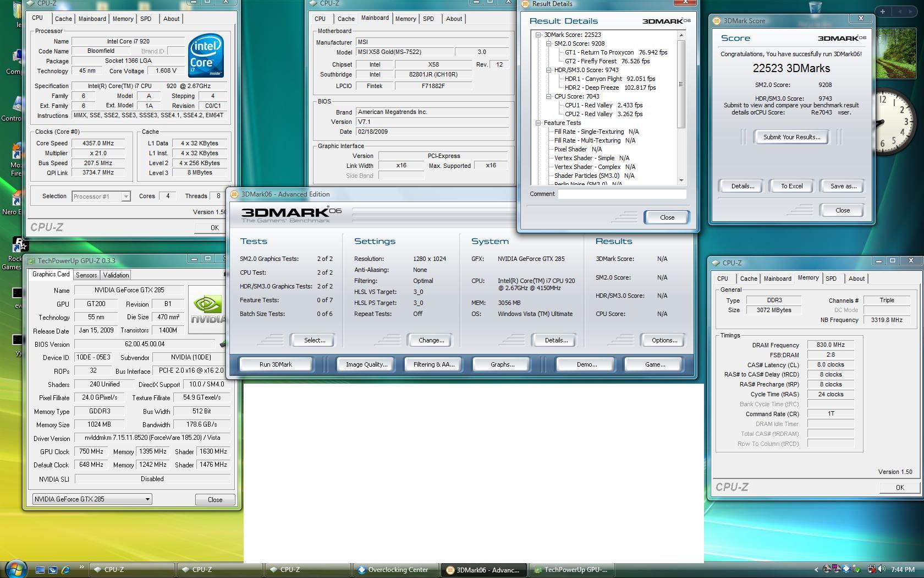This screenshot has width=924, height=578.
Task: Open the GPU-Z graphics card dropdown
Action: (x=147, y=499)
